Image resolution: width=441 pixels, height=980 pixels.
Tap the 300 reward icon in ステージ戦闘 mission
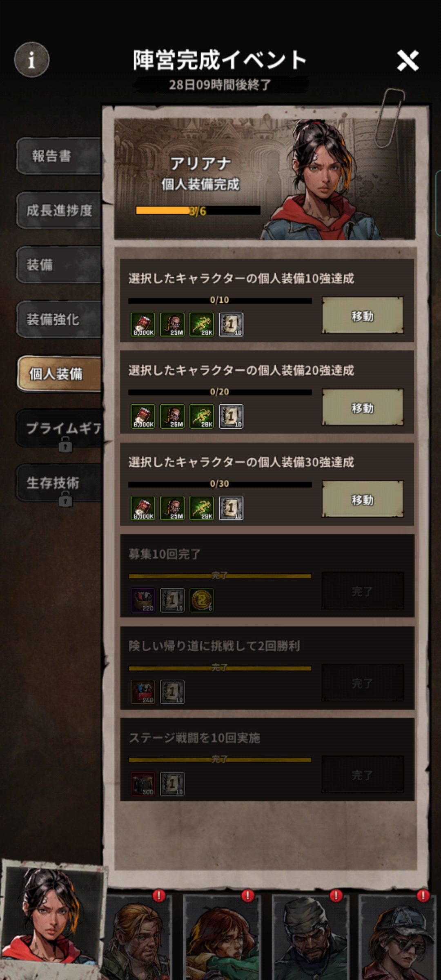[x=143, y=784]
